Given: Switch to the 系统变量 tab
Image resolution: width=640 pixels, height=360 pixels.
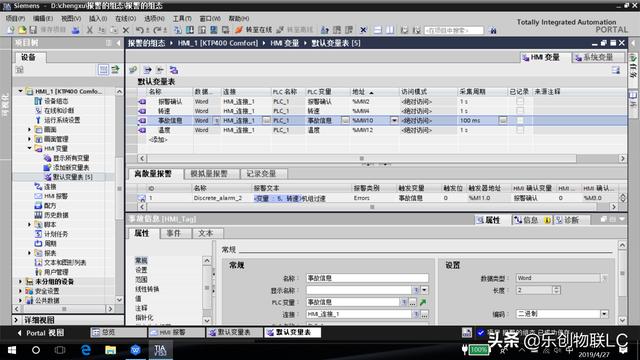Looking at the screenshot, I should (x=598, y=57).
